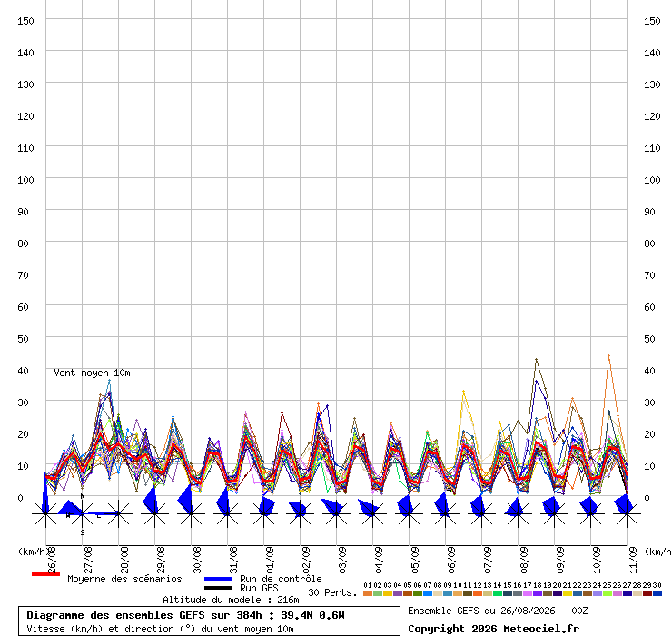Click the wind rose for 11/09
The image size is (672, 636).
pos(627,513)
